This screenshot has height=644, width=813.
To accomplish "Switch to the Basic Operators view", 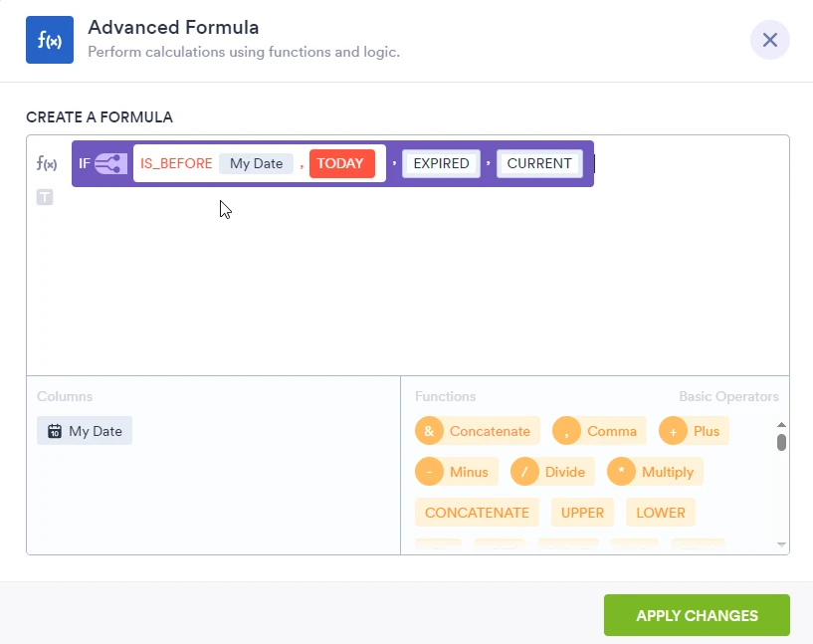I will tap(728, 396).
